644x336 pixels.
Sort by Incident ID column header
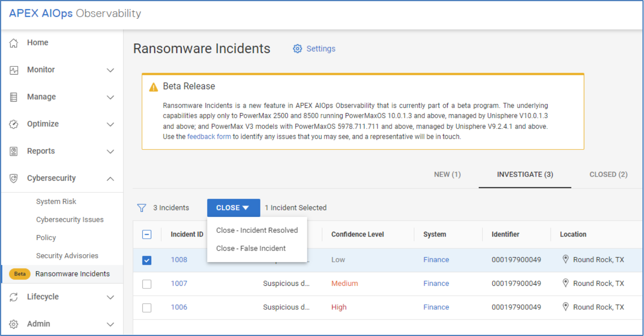187,234
